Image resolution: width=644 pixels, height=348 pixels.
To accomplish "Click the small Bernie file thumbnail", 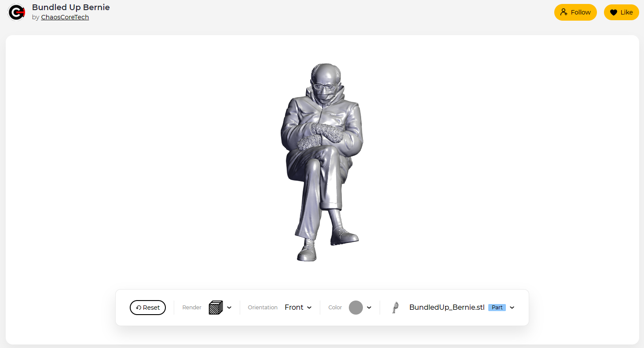I will coord(396,308).
